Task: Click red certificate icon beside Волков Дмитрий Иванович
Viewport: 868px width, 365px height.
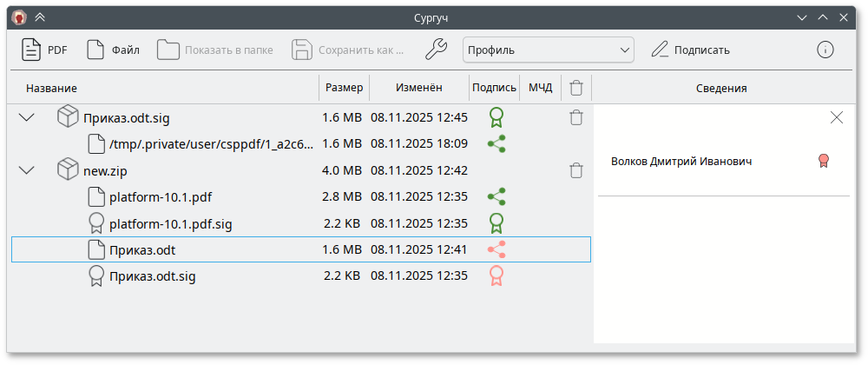Action: tap(823, 161)
